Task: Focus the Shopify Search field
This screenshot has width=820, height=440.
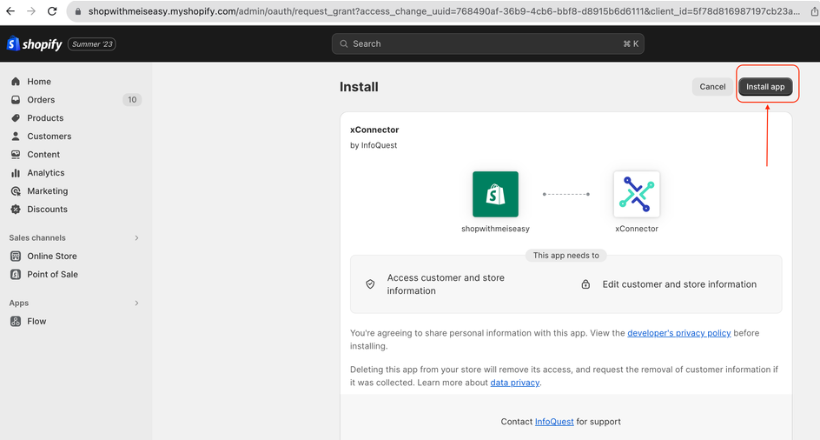Action: pos(488,44)
